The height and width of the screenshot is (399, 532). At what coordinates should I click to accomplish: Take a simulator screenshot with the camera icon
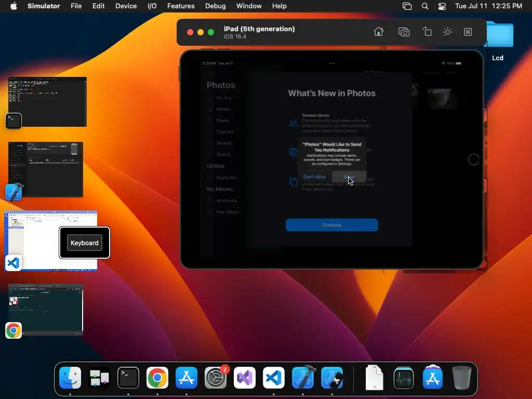point(404,32)
